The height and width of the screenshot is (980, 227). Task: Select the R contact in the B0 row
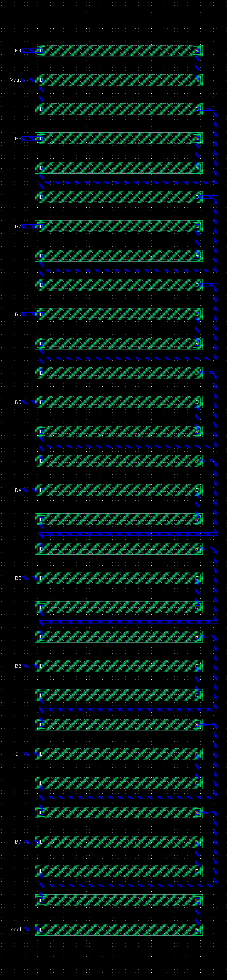pyautogui.click(x=197, y=842)
